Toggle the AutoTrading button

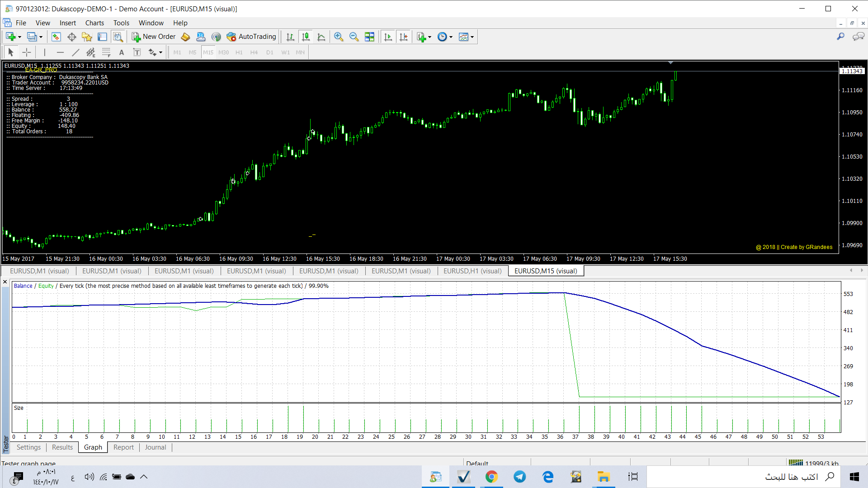click(251, 37)
